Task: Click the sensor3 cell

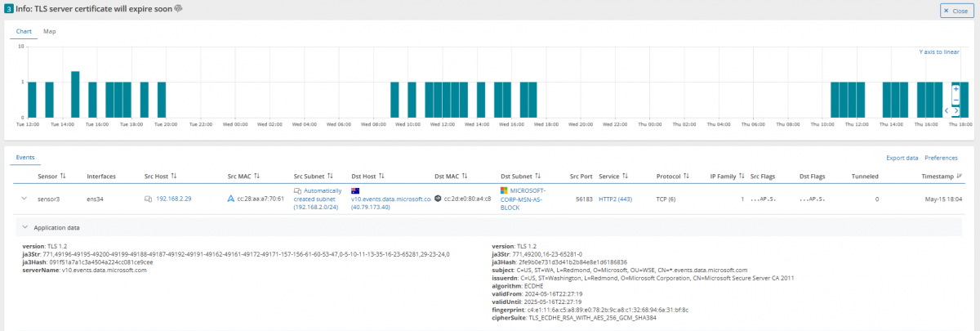Action: coord(49,199)
